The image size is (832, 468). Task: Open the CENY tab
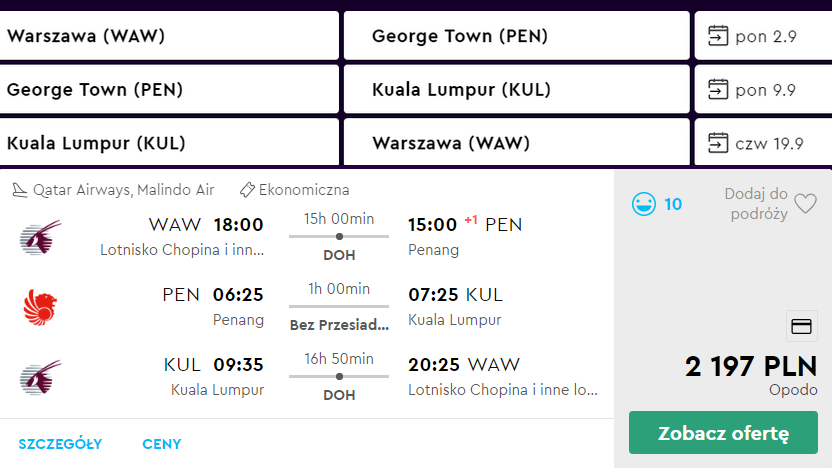click(162, 444)
